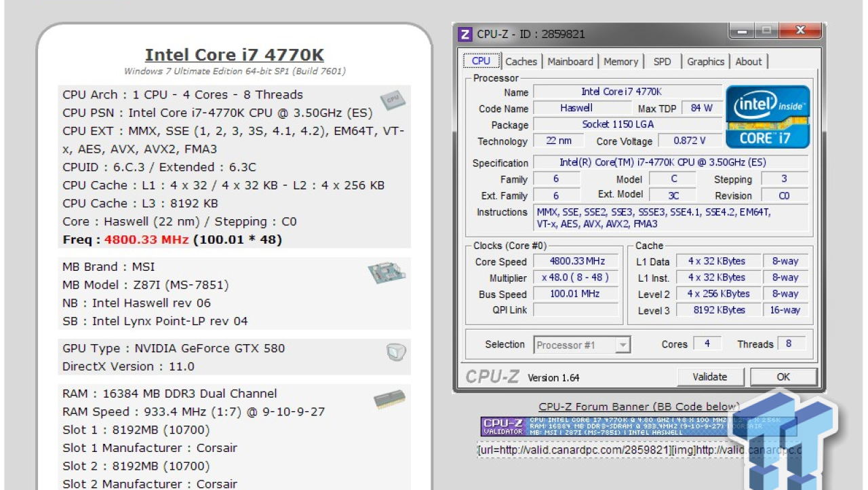
Task: Select the Graphics tab
Action: (705, 61)
